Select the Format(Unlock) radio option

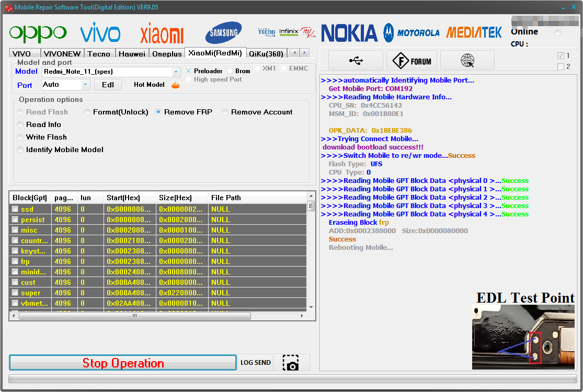tap(87, 112)
